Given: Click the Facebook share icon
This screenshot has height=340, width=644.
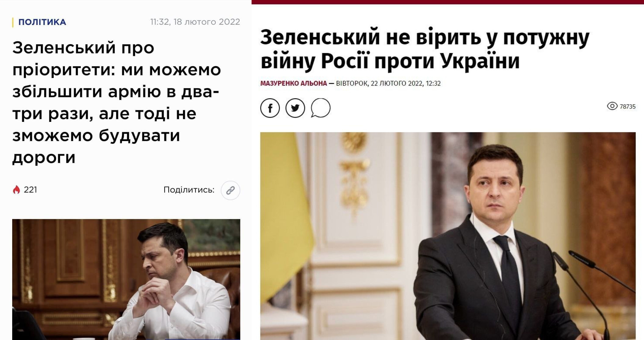Looking at the screenshot, I should click(x=270, y=108).
